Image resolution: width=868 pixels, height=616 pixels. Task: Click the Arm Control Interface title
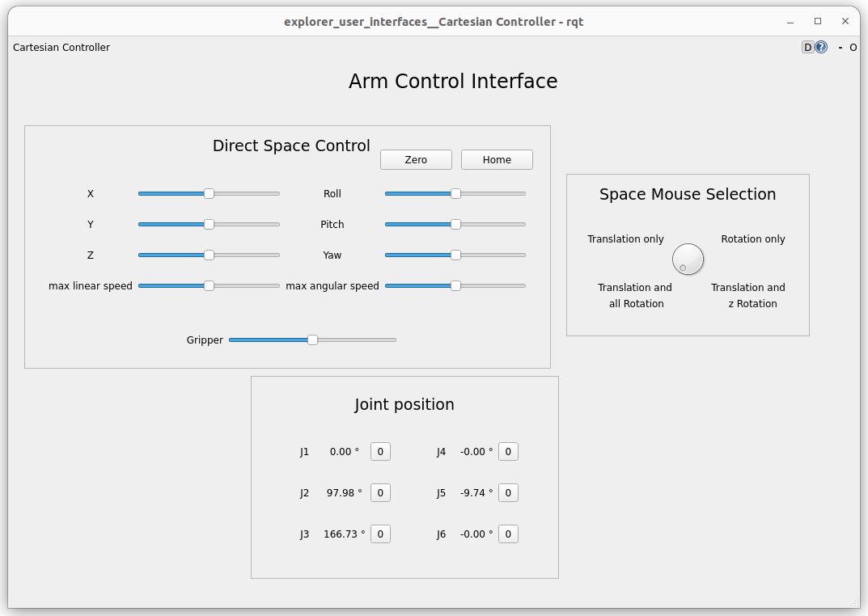[453, 81]
